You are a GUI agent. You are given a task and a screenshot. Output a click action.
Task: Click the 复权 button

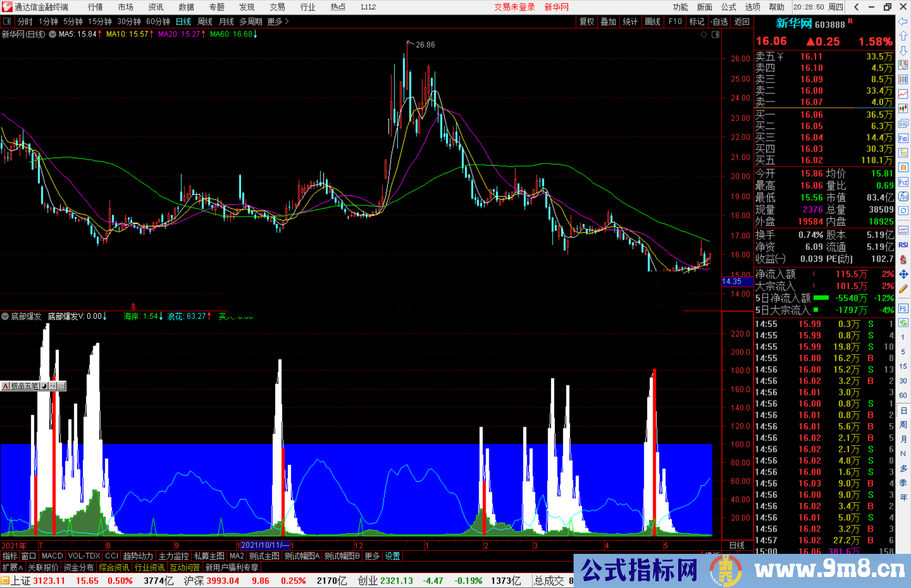coord(586,21)
